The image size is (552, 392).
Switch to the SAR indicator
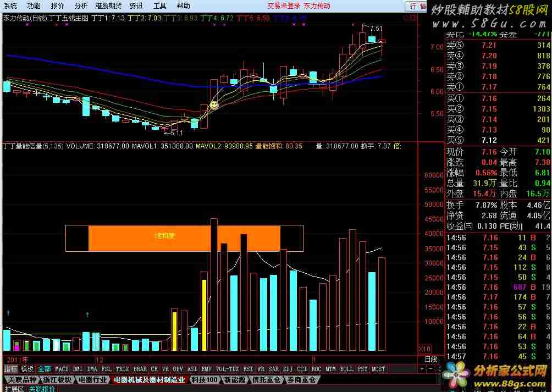(x=274, y=369)
